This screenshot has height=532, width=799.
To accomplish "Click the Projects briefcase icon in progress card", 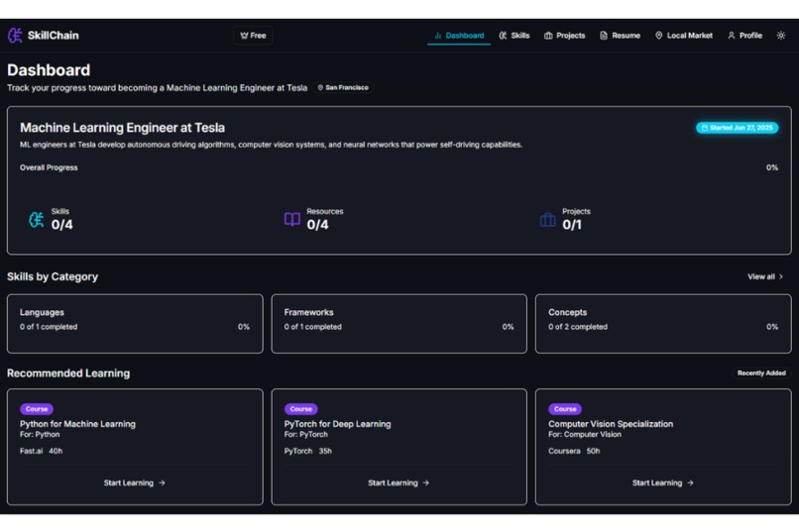I will pyautogui.click(x=548, y=219).
